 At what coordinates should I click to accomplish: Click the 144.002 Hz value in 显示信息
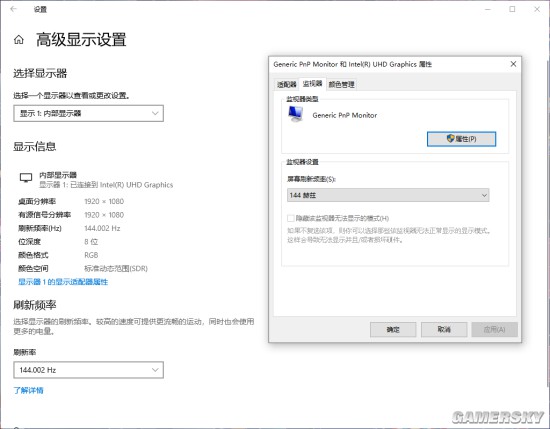(x=102, y=228)
